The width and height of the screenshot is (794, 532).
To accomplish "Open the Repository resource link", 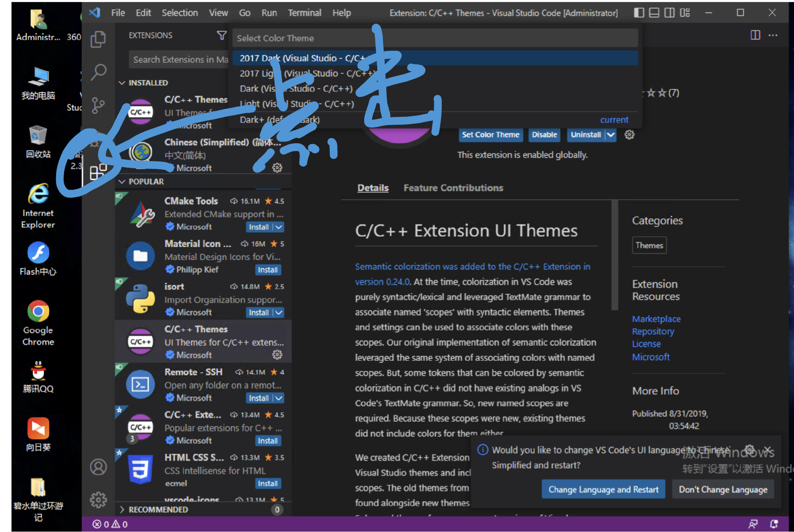I will [x=653, y=332].
